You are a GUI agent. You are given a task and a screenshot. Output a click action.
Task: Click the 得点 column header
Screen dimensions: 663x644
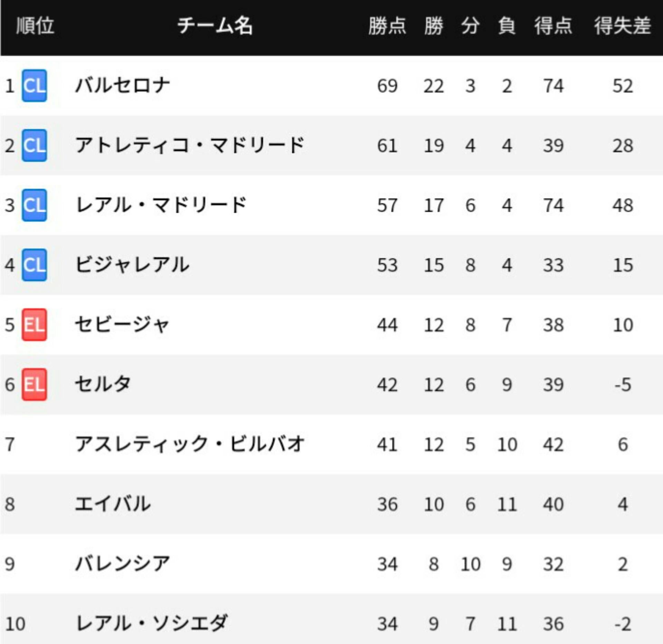553,26
